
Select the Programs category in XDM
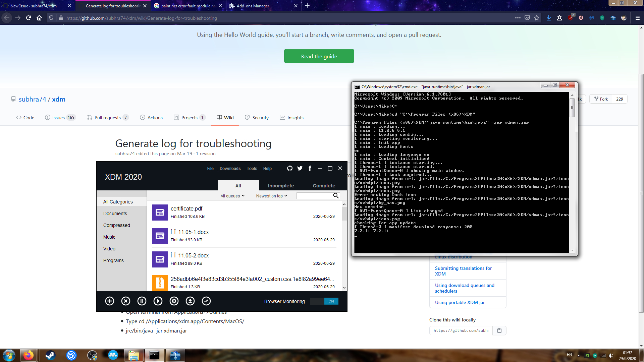pos(113,260)
